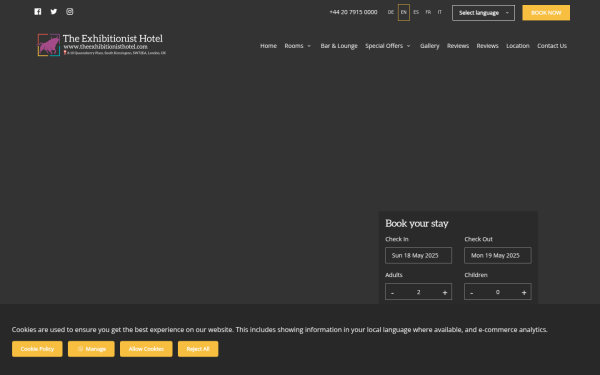Click the "Check In" label

coord(397,239)
